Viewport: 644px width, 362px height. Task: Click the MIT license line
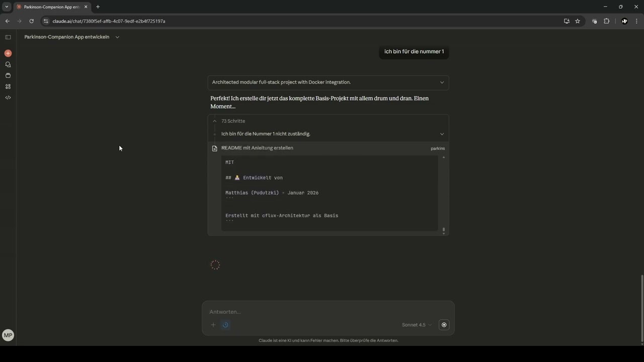(229, 162)
